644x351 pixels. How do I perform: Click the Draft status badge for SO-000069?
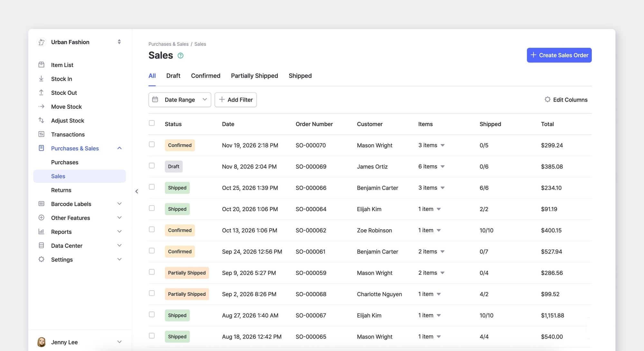click(x=174, y=166)
